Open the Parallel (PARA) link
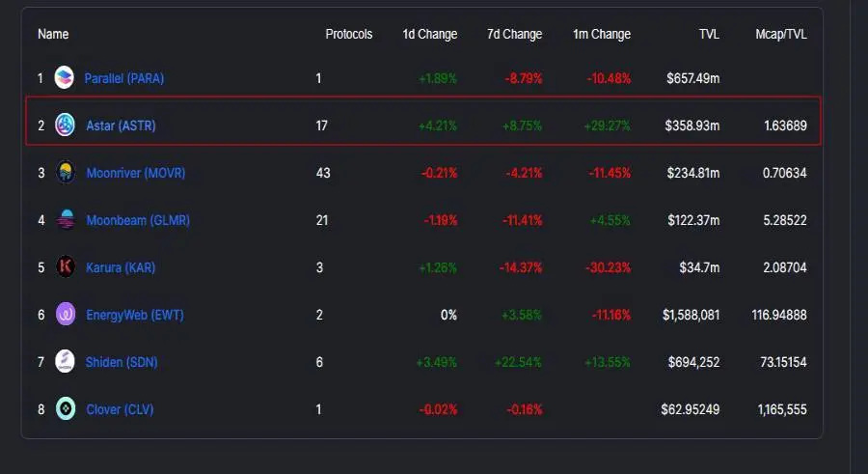Image resolution: width=868 pixels, height=474 pixels. pos(124,78)
